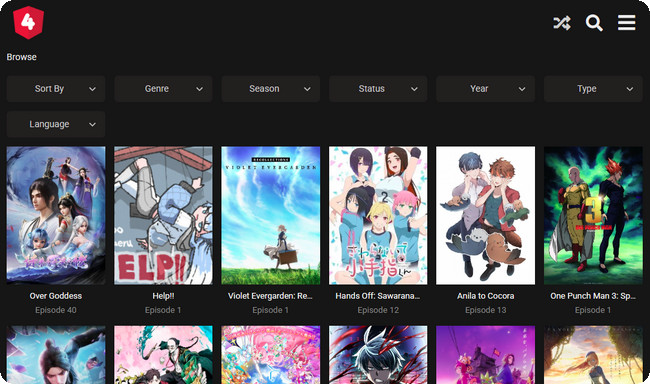Open the One Punch Man 3 poster

593,215
